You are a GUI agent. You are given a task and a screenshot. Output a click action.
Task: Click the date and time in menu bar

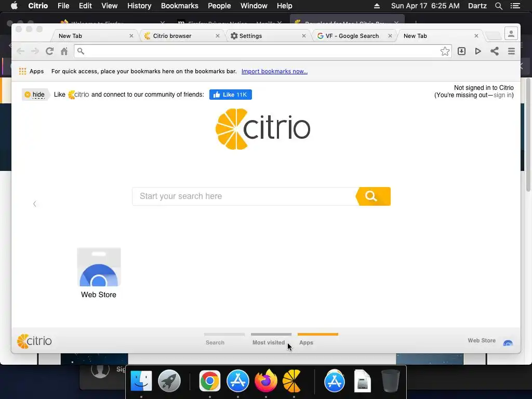[x=425, y=6]
